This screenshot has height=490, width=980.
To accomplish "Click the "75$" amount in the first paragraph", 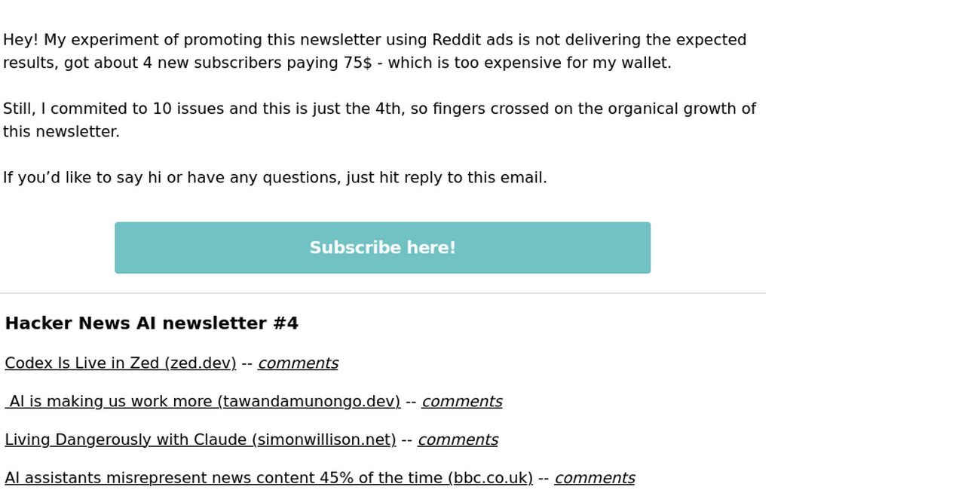I will pos(357,63).
